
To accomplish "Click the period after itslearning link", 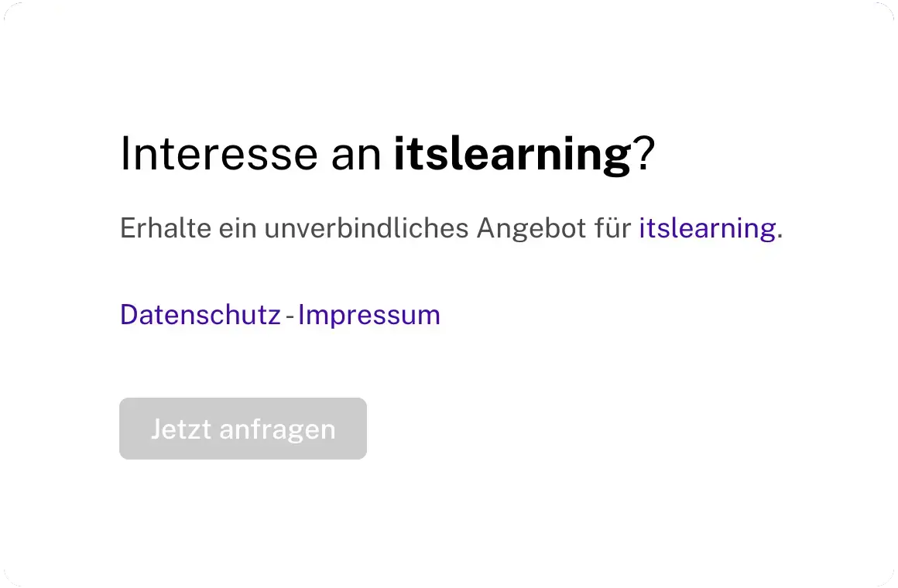I will [780, 234].
